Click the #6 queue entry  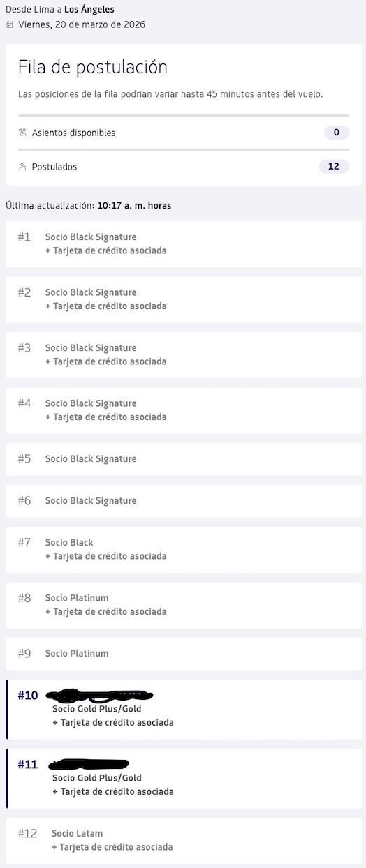(x=184, y=501)
